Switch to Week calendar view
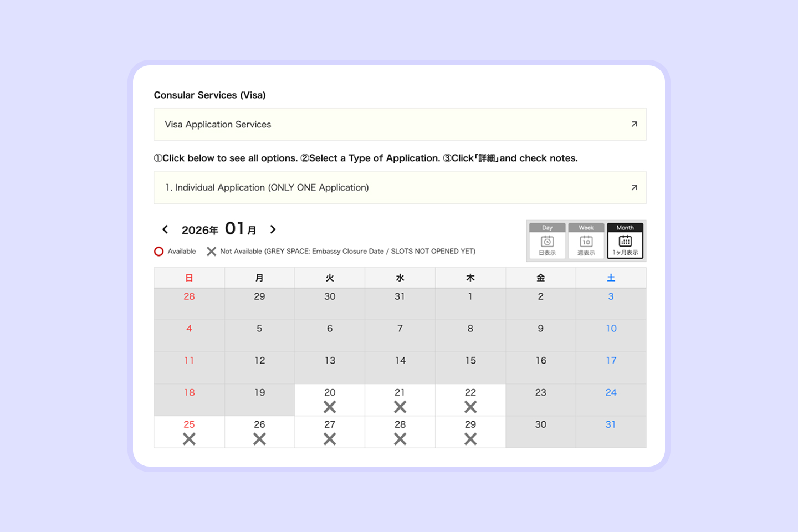This screenshot has height=532, width=798. click(x=586, y=241)
